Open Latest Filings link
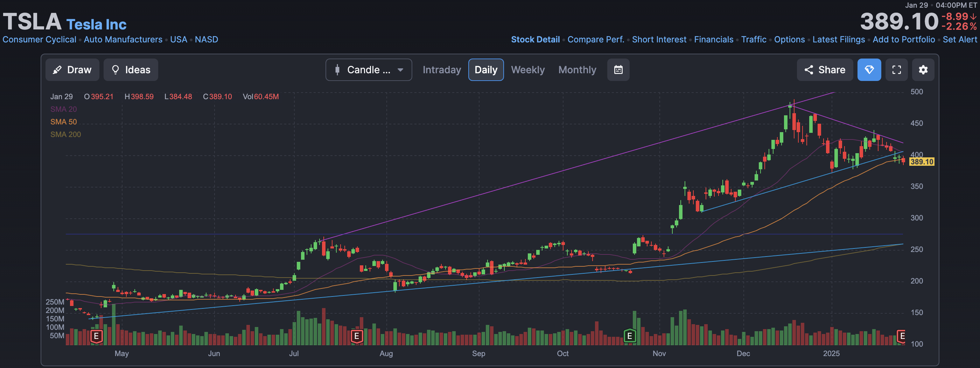This screenshot has height=368, width=980. pyautogui.click(x=839, y=39)
